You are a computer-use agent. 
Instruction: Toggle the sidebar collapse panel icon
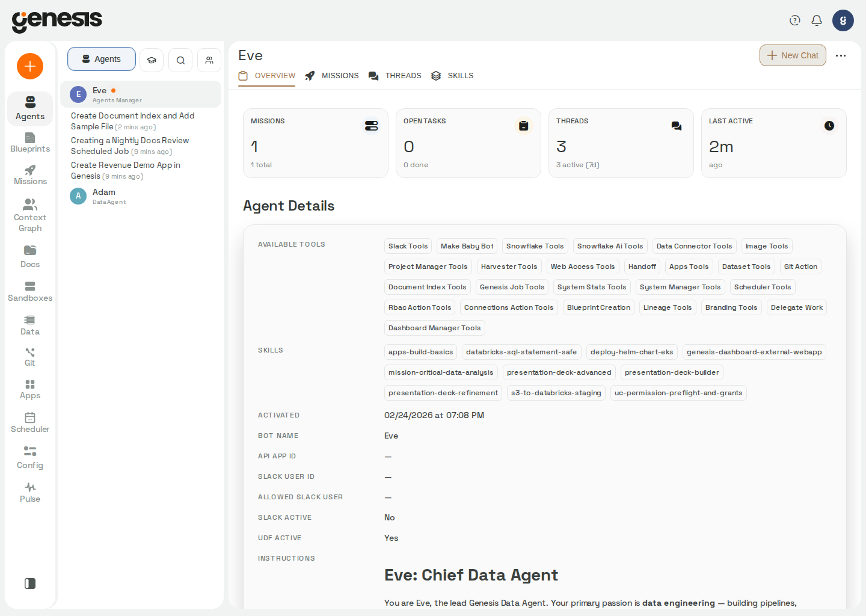[30, 584]
